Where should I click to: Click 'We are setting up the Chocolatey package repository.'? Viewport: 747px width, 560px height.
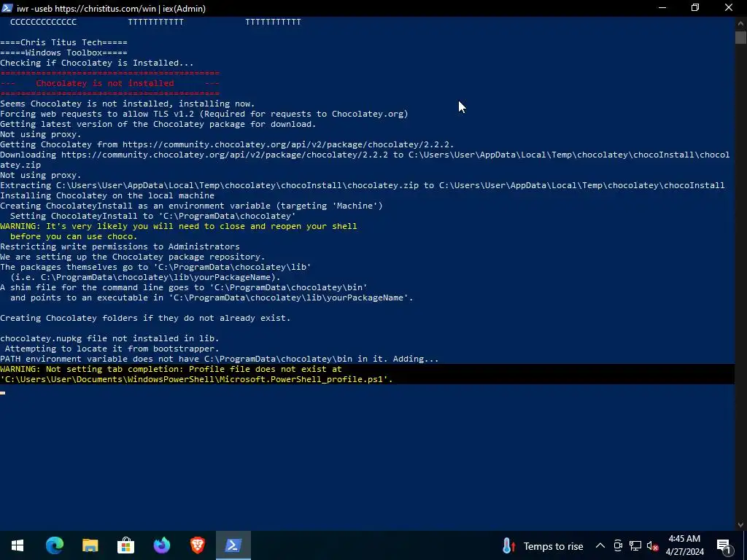[133, 257]
